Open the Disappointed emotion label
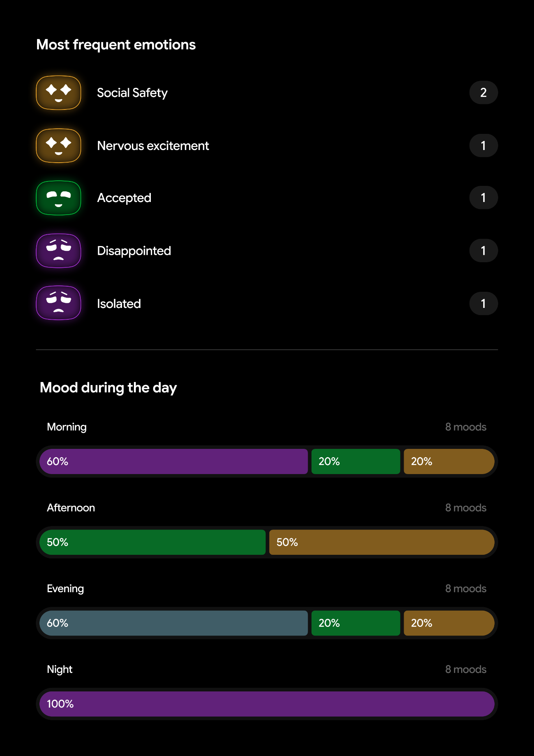 [134, 251]
